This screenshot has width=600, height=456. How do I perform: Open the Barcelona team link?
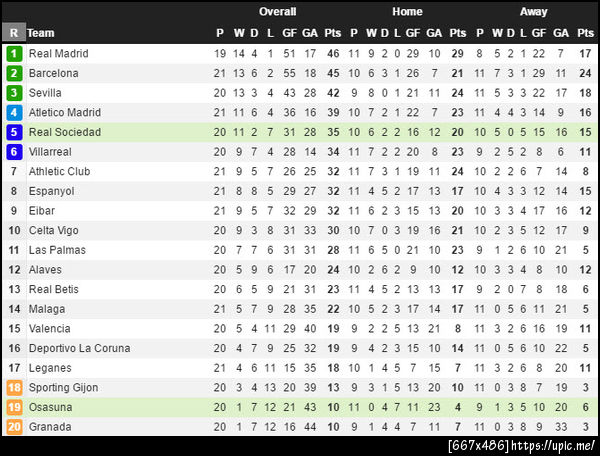tap(53, 73)
